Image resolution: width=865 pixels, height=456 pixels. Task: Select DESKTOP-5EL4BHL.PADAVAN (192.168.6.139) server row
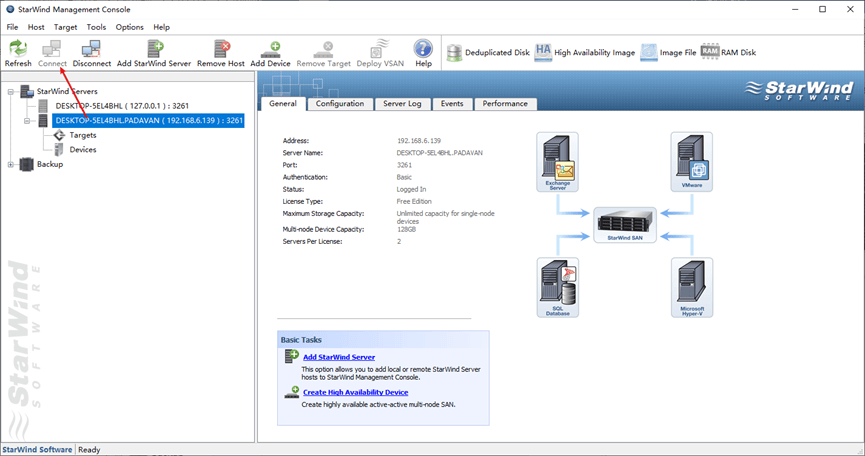pyautogui.click(x=148, y=120)
